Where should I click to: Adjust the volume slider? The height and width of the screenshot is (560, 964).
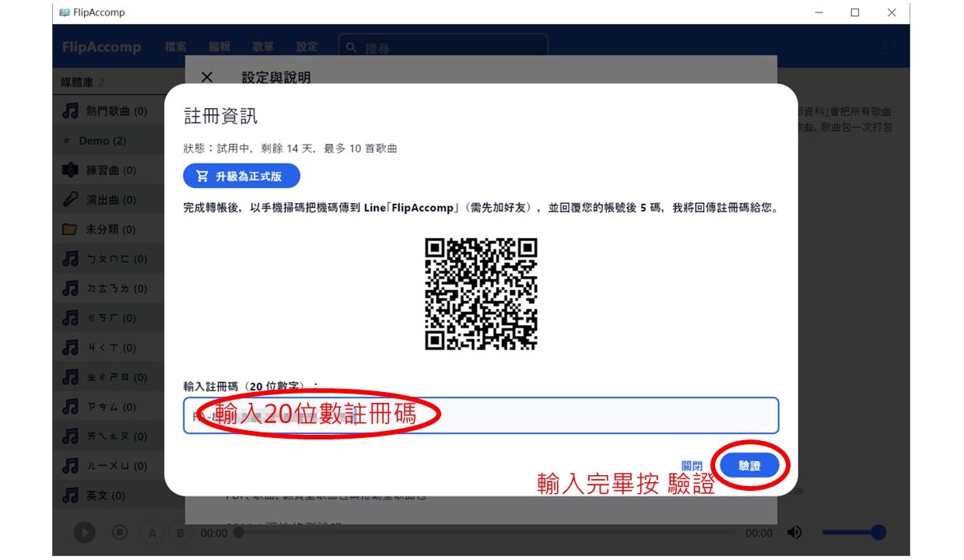pos(854,533)
